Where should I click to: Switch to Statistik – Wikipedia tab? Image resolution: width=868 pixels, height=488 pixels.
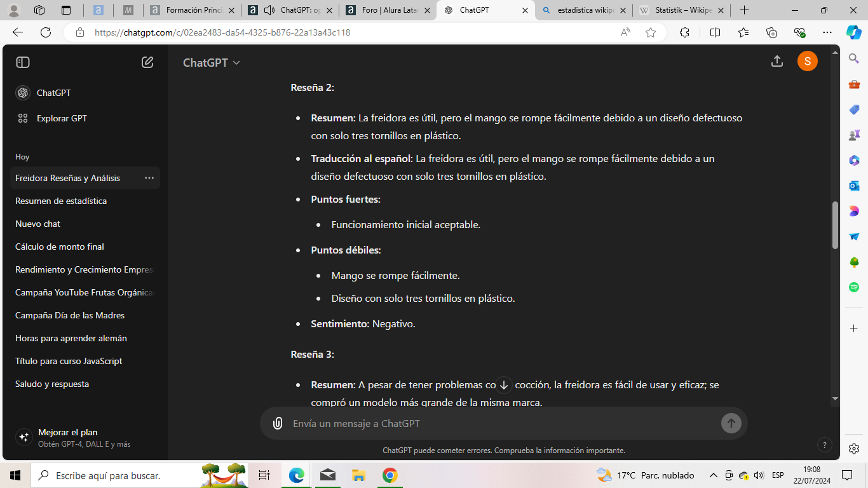681,10
